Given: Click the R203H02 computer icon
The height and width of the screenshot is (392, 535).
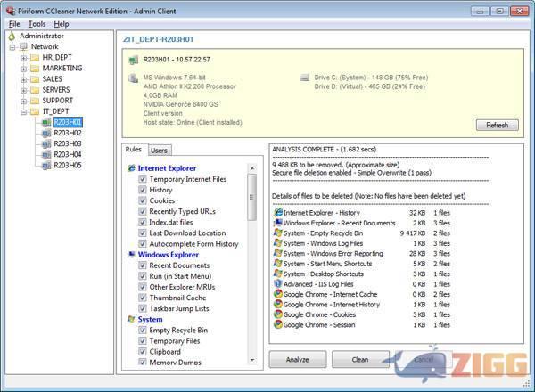Looking at the screenshot, I should (46, 134).
